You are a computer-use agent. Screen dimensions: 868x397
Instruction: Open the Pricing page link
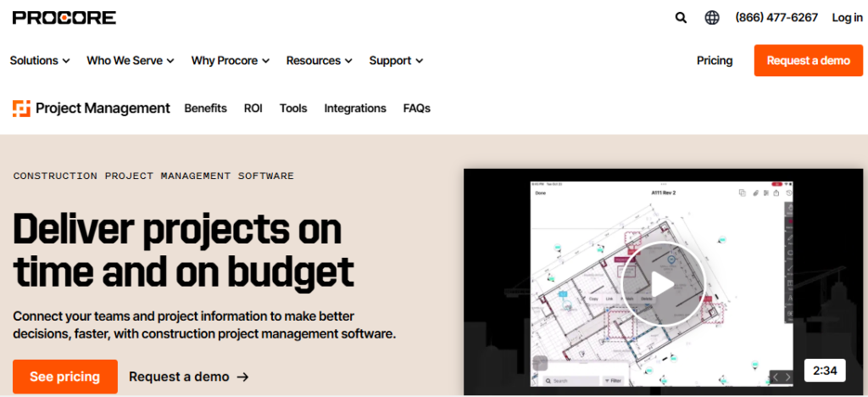coord(715,60)
